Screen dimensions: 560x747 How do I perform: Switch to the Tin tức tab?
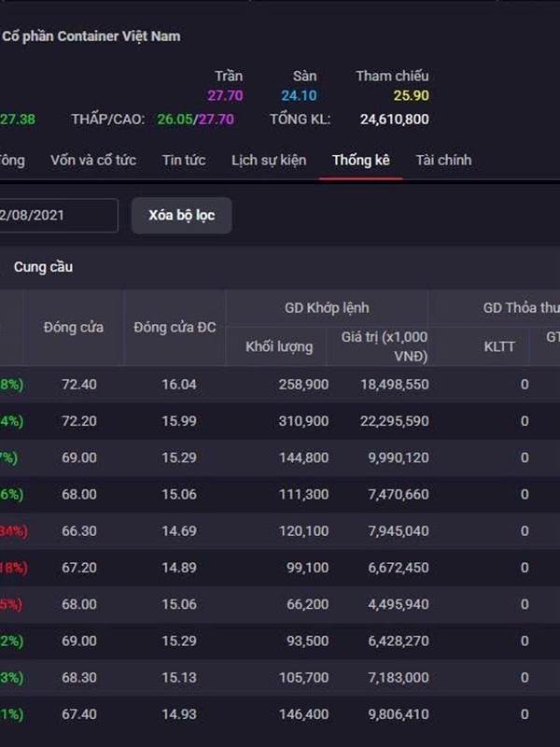point(184,160)
